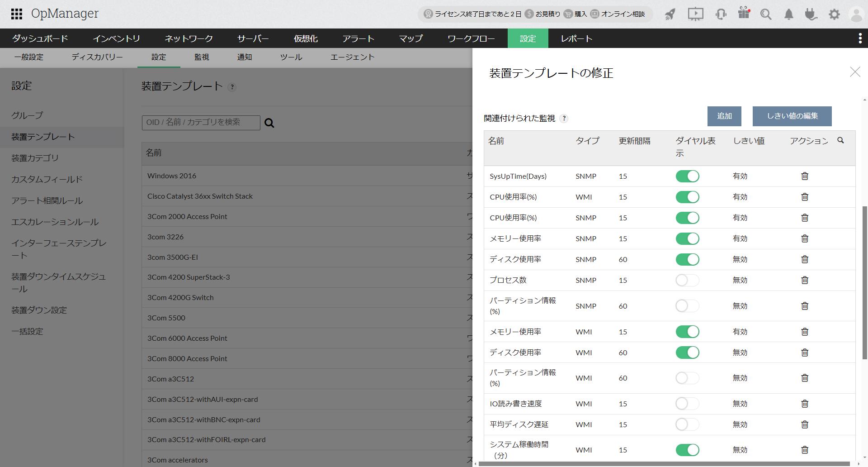The height and width of the screenshot is (467, 868).
Task: Enable dial display for プロセス数
Action: [x=687, y=280]
